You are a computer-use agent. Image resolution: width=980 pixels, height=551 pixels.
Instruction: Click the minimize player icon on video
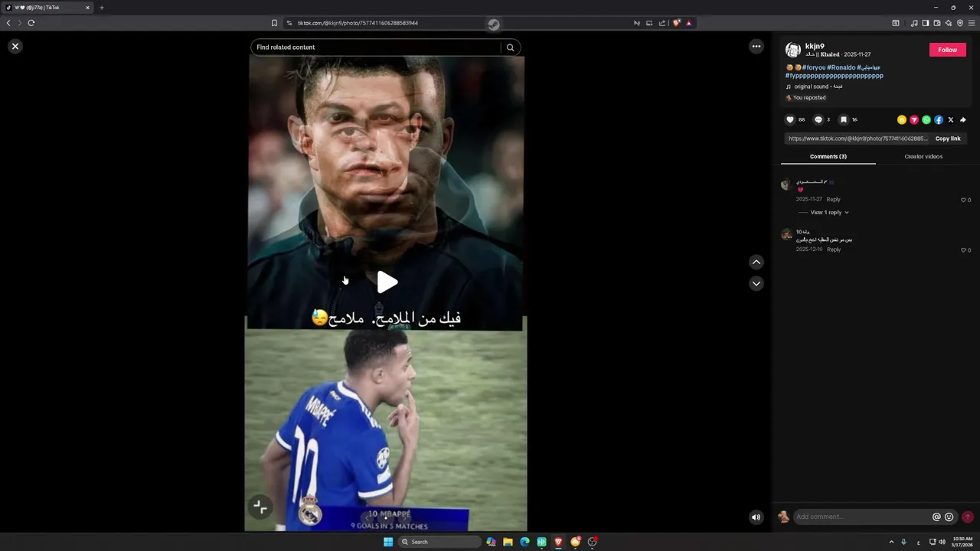tap(260, 507)
